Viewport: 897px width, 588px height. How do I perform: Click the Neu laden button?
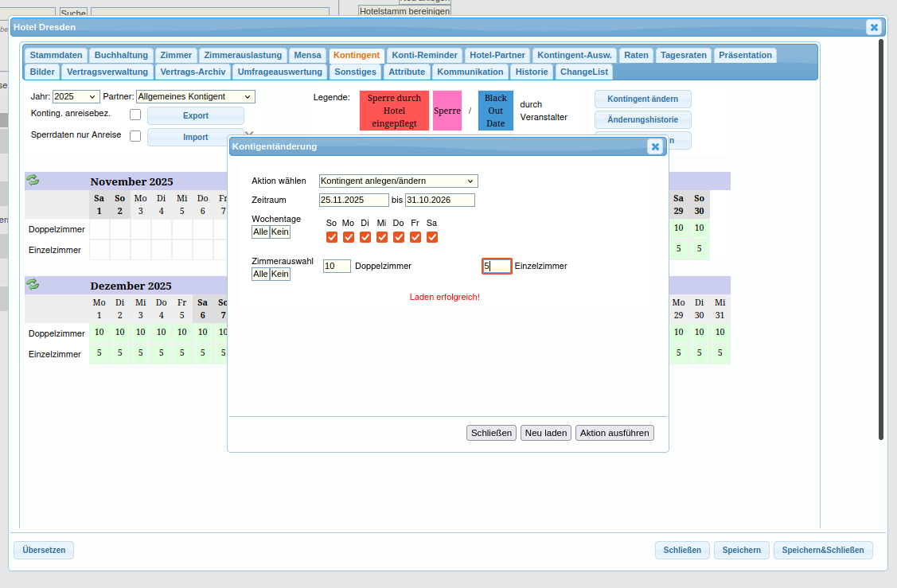[546, 433]
